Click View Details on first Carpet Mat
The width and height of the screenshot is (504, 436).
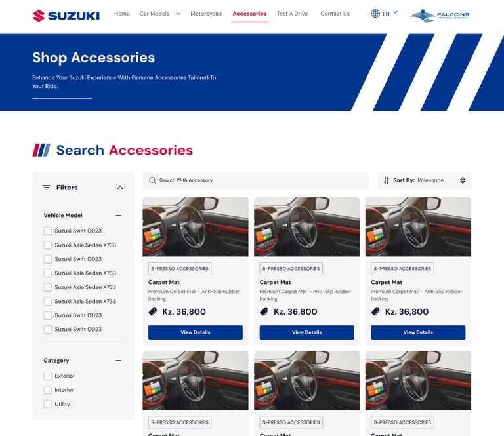pyautogui.click(x=196, y=332)
